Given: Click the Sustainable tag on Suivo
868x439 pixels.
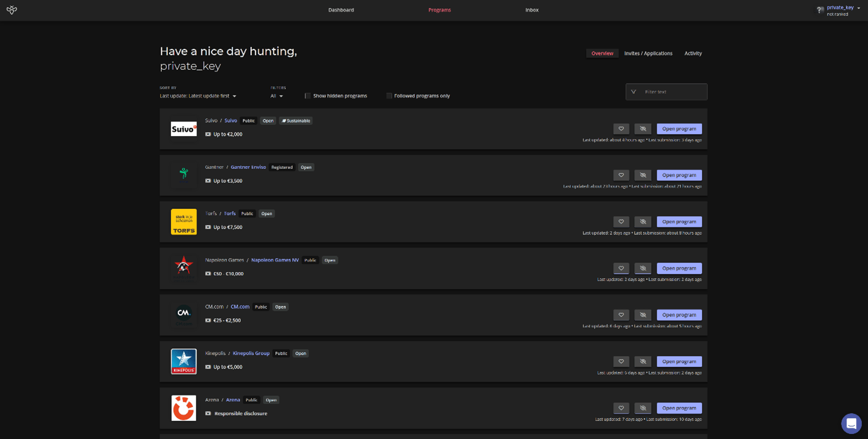Looking at the screenshot, I should tap(296, 120).
